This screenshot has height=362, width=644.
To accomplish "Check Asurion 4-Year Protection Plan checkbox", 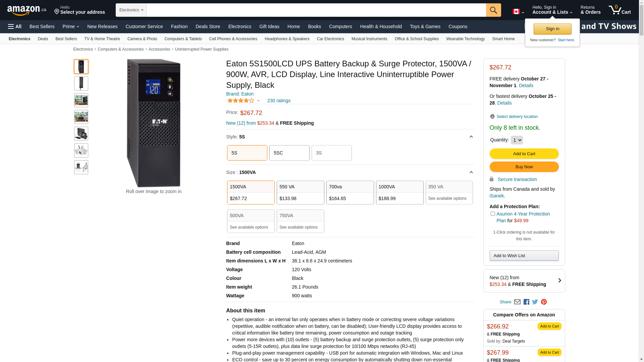I will (493, 214).
